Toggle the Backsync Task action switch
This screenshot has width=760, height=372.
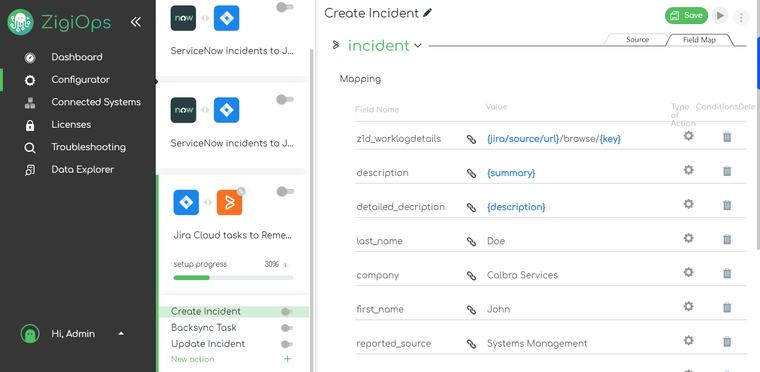[x=287, y=328]
